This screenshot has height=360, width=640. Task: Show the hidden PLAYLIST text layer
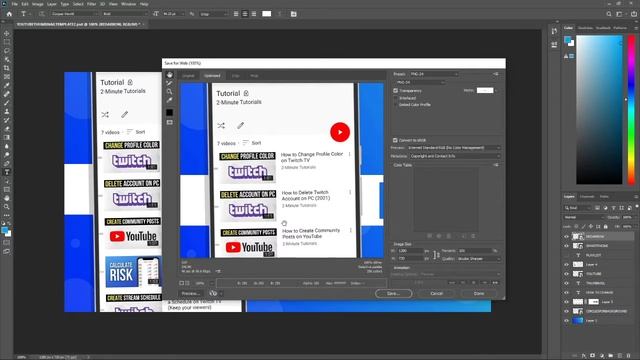[x=566, y=255]
